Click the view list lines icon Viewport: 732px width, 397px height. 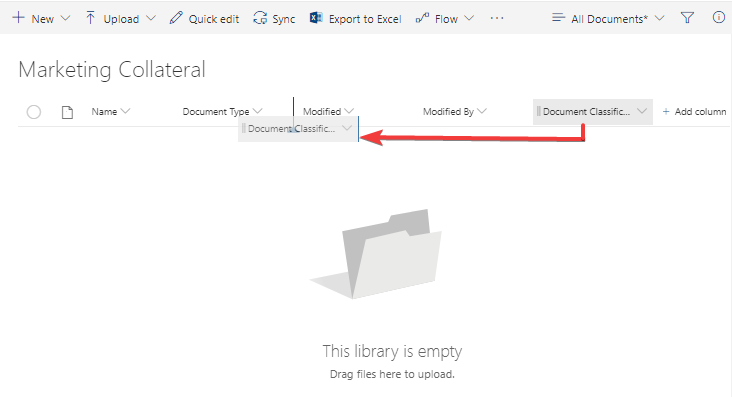558,18
